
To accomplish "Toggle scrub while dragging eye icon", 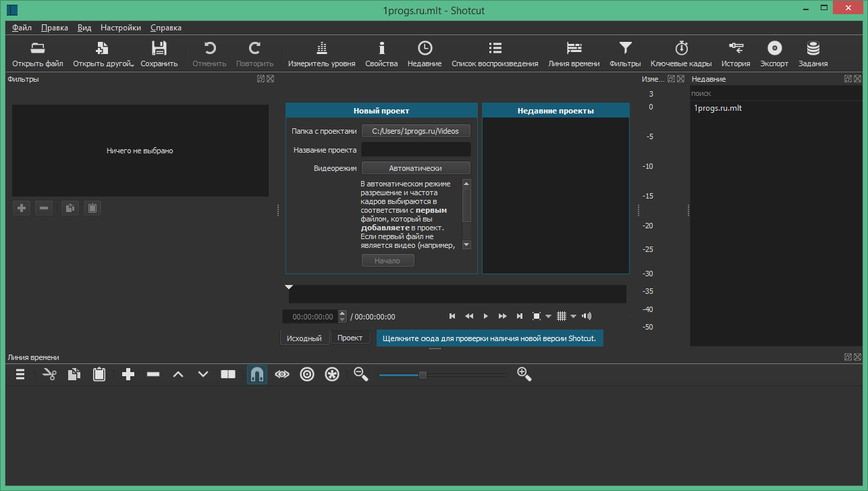I will click(x=282, y=374).
